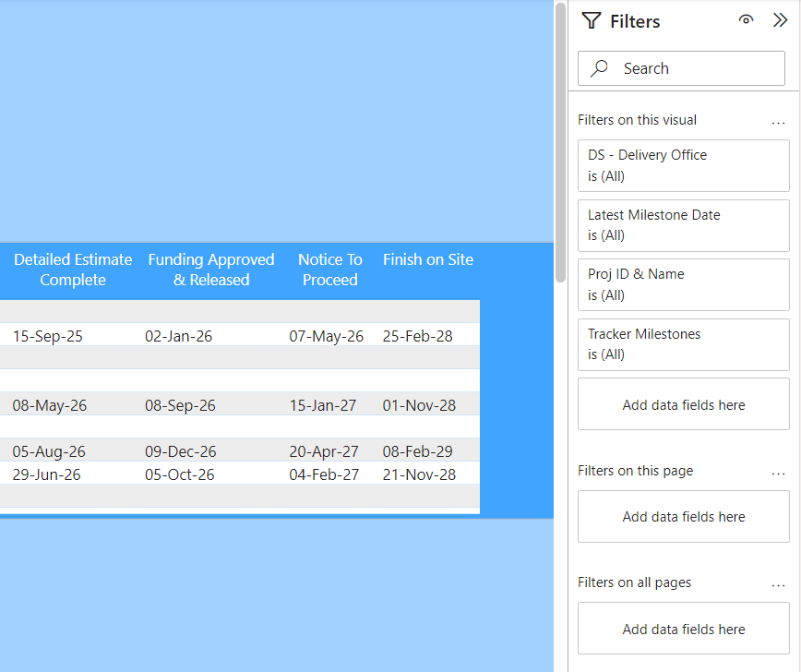Open more options for Filters on this visual
Image resolution: width=801 pixels, height=672 pixels.
tap(778, 123)
